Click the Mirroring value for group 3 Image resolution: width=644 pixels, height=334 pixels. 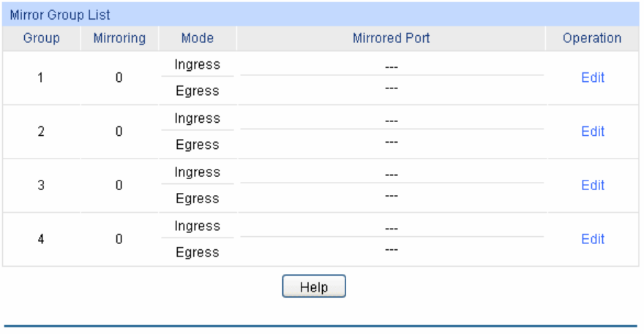click(119, 186)
